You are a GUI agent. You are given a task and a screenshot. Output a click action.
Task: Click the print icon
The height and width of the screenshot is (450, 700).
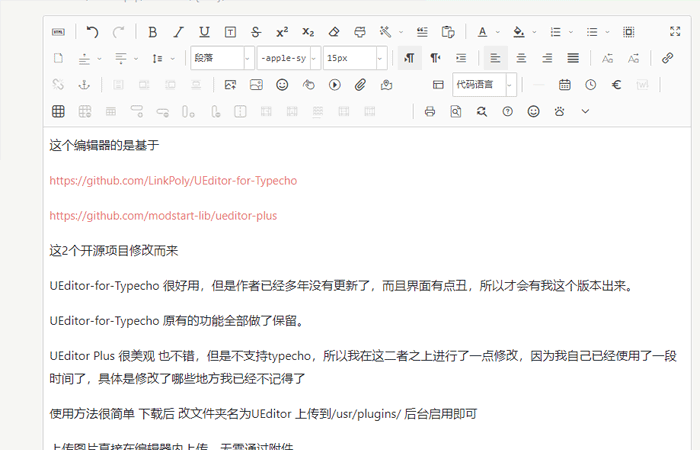point(430,111)
